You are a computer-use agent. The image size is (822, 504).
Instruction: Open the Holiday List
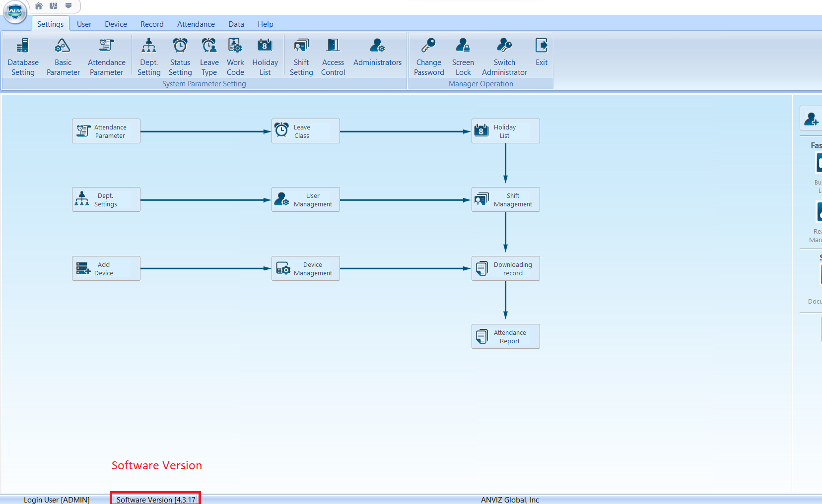coord(265,56)
